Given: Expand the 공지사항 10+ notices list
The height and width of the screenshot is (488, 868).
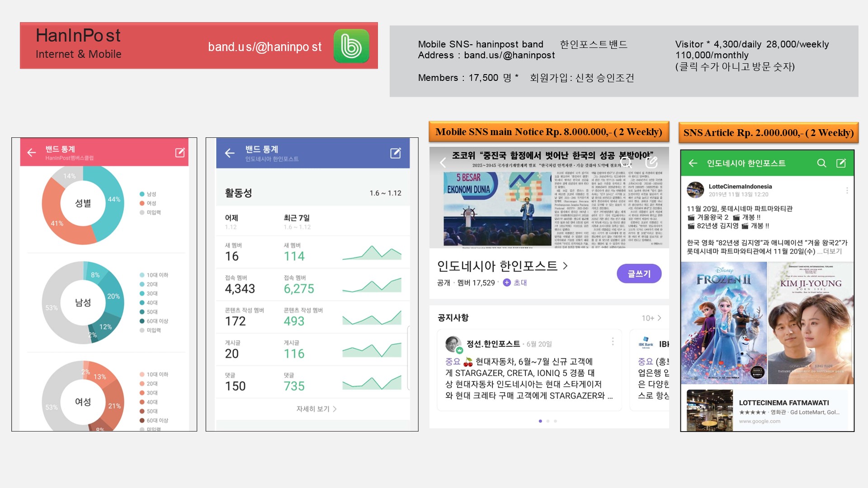Looking at the screenshot, I should pyautogui.click(x=651, y=318).
